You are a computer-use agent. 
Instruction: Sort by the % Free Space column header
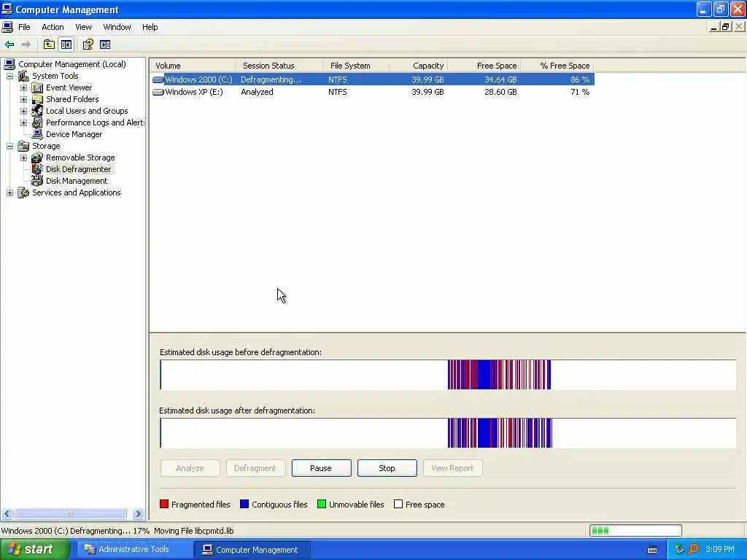tap(557, 66)
